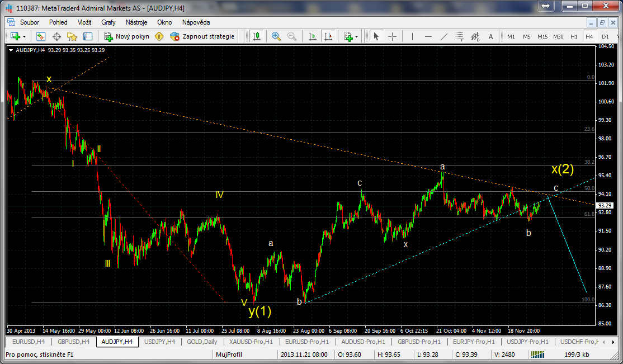Click the connection status bars icon
The width and height of the screenshot is (623, 364).
tap(537, 354)
